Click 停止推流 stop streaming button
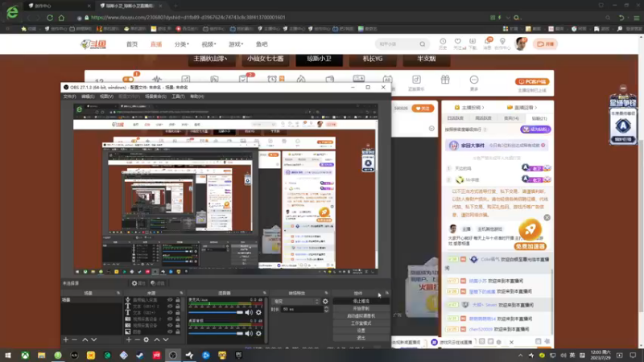 coord(361,301)
